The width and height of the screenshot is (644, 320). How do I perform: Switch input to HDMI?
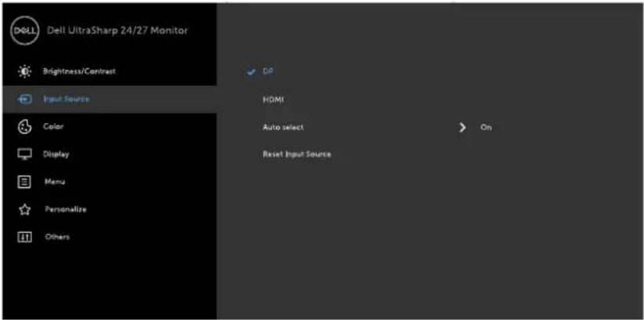[x=273, y=100]
